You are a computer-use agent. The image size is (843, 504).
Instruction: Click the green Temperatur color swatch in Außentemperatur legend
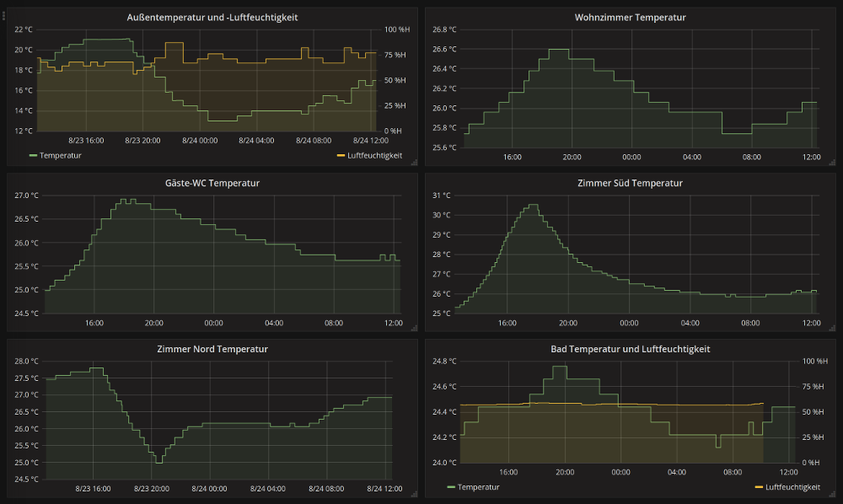(34, 156)
